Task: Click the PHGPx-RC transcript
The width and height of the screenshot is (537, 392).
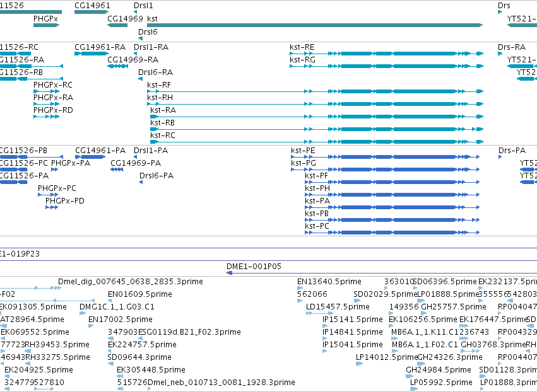Action: pyautogui.click(x=47, y=91)
